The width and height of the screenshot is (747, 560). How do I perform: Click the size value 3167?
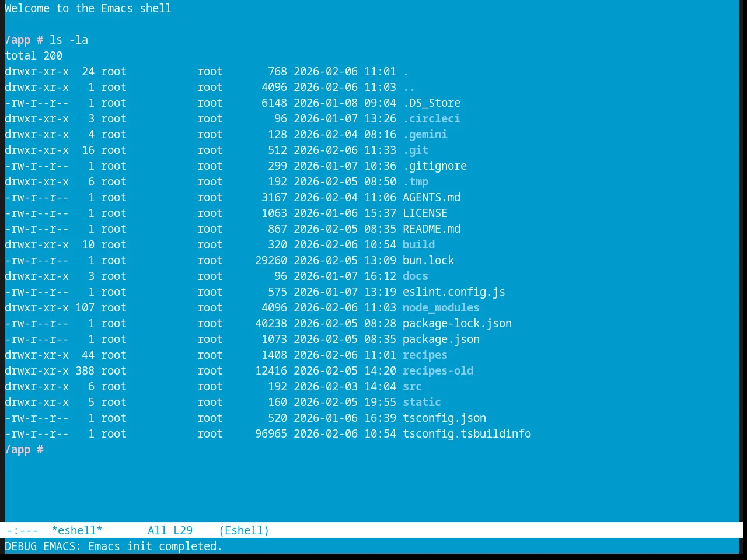274,197
